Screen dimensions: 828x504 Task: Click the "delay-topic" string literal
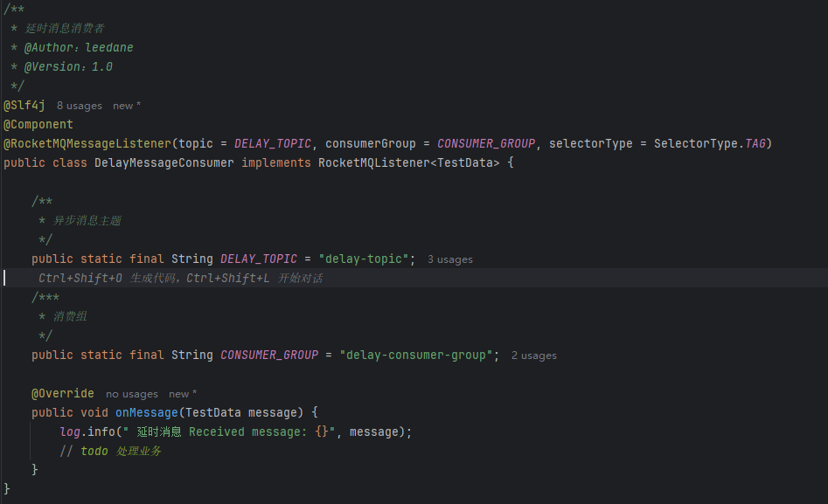[364, 259]
